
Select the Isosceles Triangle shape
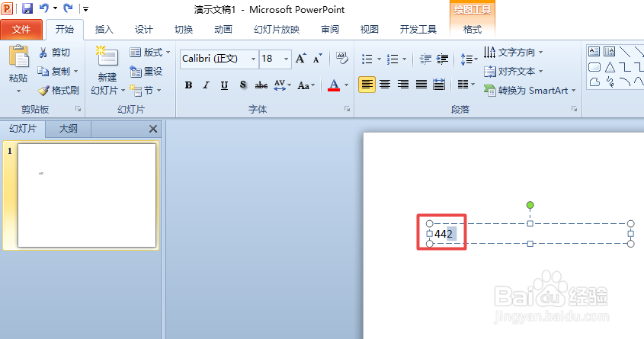coord(610,66)
